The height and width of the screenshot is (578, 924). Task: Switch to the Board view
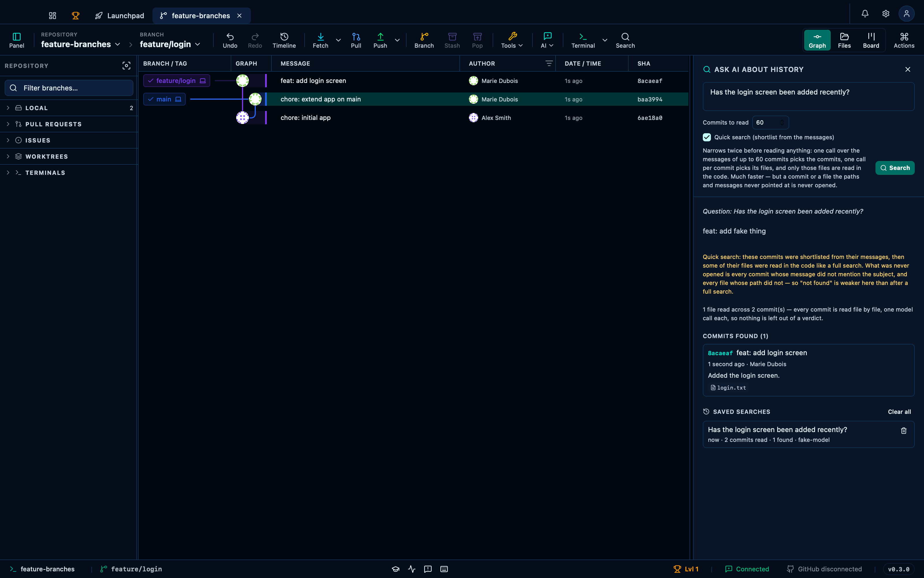pos(871,40)
